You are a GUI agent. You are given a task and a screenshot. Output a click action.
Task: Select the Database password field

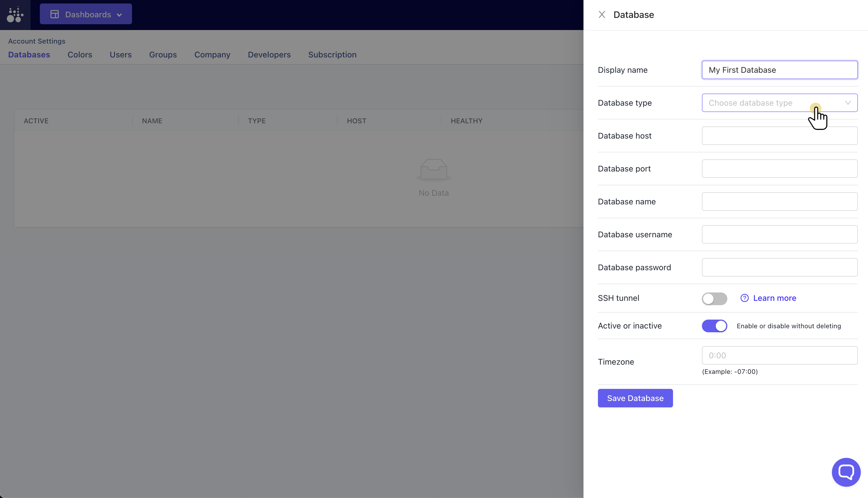pyautogui.click(x=779, y=267)
